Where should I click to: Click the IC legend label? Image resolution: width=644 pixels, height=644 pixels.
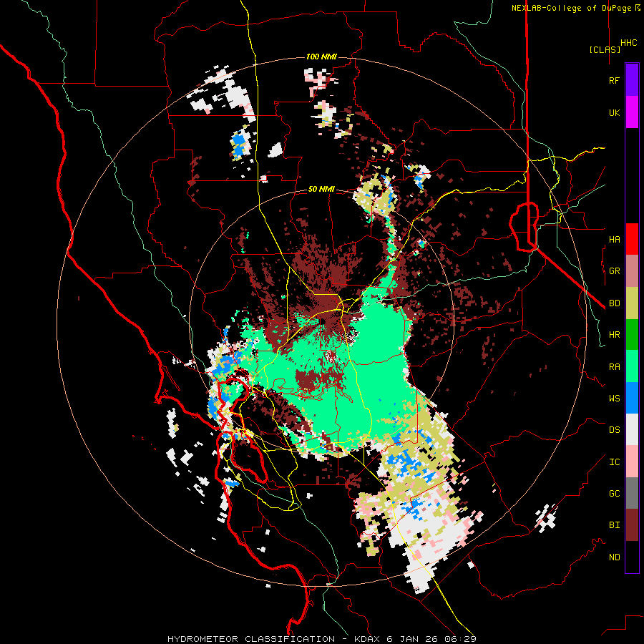pyautogui.click(x=614, y=462)
